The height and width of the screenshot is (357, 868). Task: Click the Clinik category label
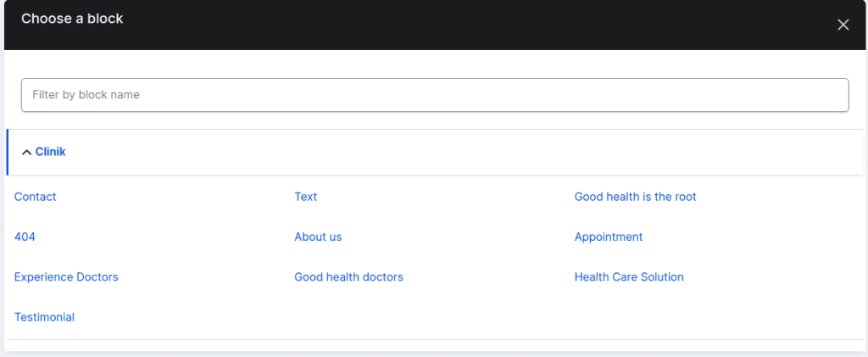(x=50, y=152)
